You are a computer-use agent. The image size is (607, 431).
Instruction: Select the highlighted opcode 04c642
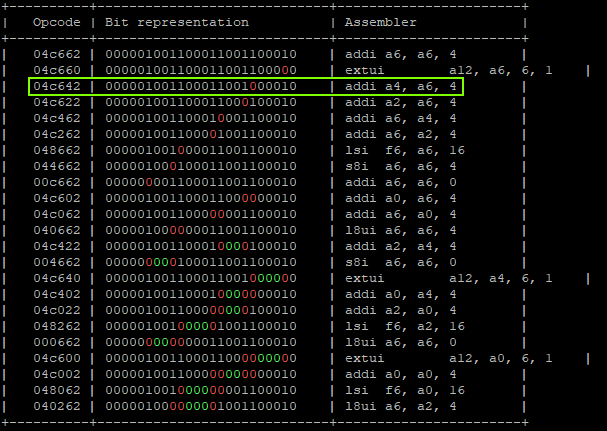tap(56, 87)
